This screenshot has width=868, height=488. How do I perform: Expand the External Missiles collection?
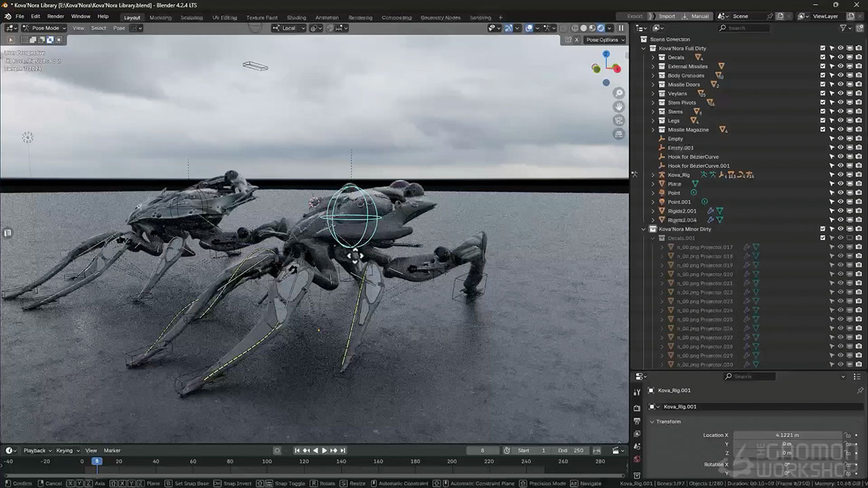pyautogui.click(x=653, y=66)
